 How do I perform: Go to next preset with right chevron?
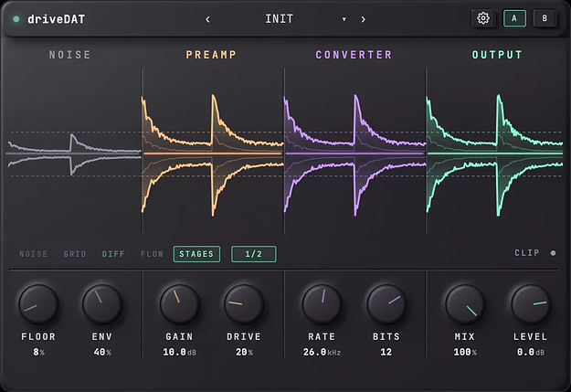(363, 19)
